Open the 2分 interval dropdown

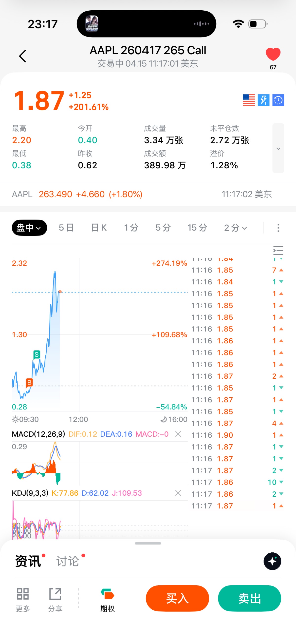[x=235, y=228]
